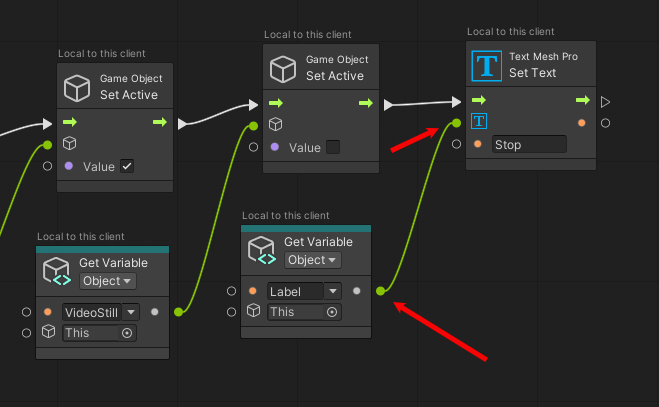Click object picker circle in Label node's This field
This screenshot has height=407, width=659.
click(332, 312)
